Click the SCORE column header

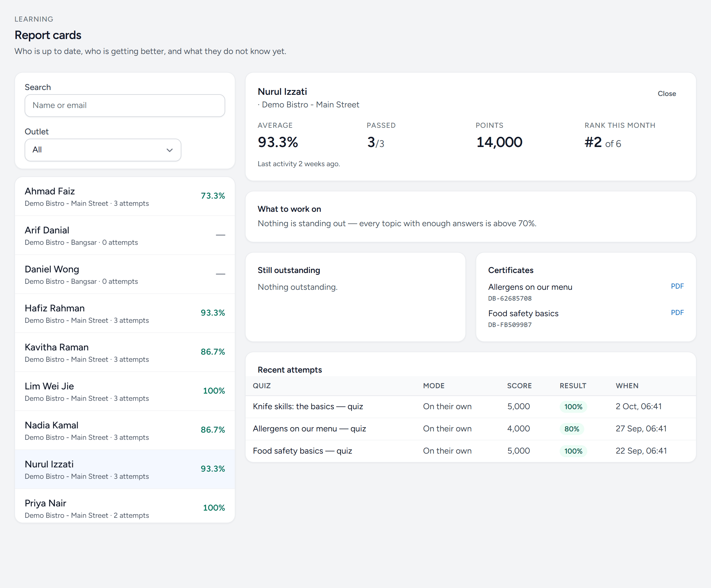coord(519,386)
